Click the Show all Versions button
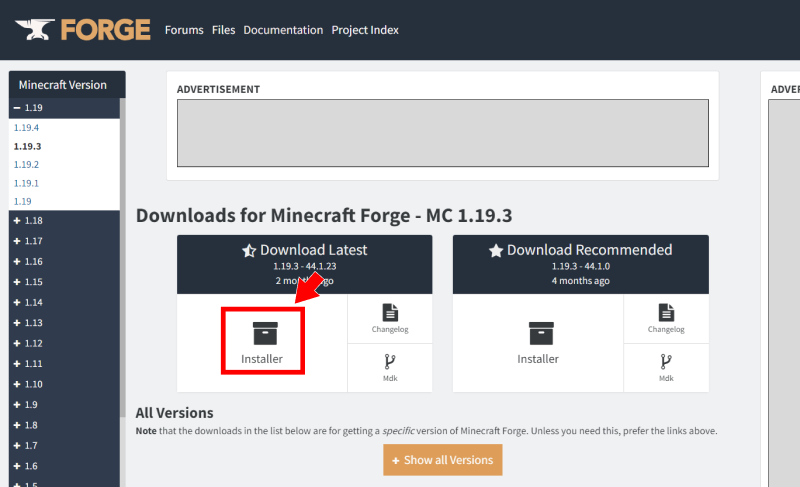800x487 pixels. point(442,460)
